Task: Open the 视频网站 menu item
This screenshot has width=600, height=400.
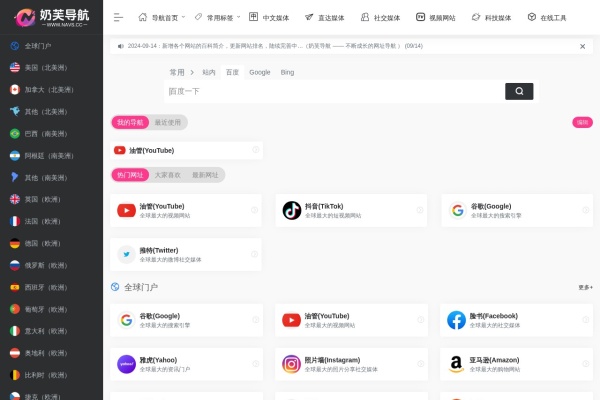Action: tap(435, 18)
